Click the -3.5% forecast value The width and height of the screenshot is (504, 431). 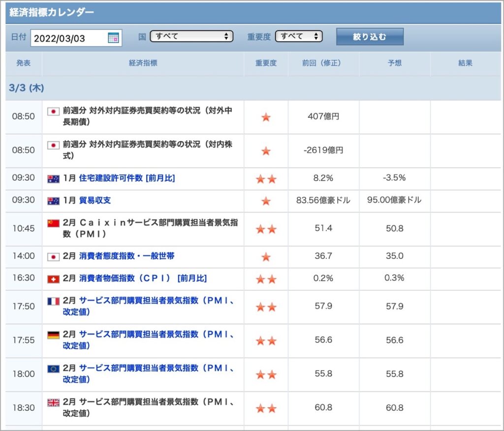[x=394, y=178]
